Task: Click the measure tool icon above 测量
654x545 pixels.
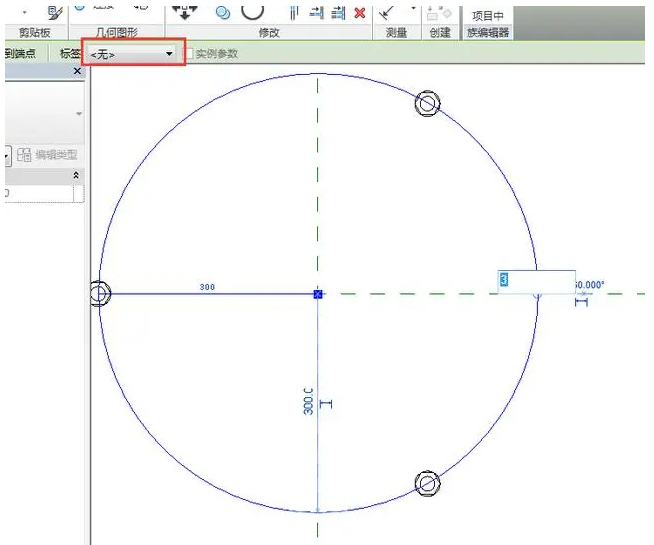Action: (x=388, y=11)
